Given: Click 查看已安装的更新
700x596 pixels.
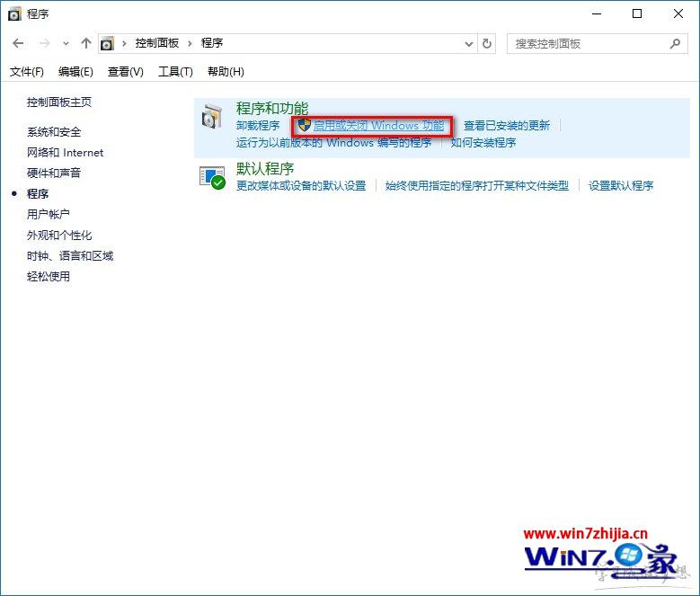Looking at the screenshot, I should 507,126.
